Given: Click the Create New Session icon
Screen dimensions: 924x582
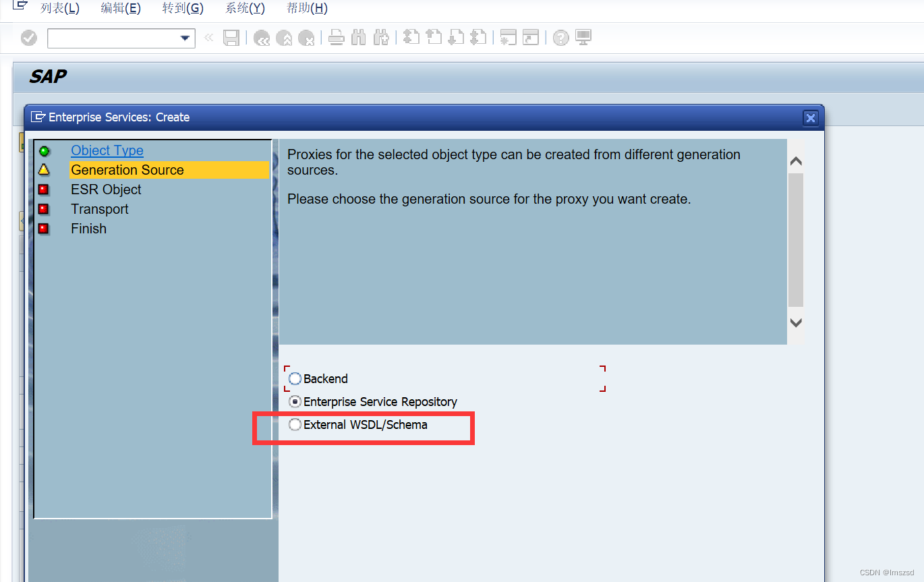Looking at the screenshot, I should (509, 38).
